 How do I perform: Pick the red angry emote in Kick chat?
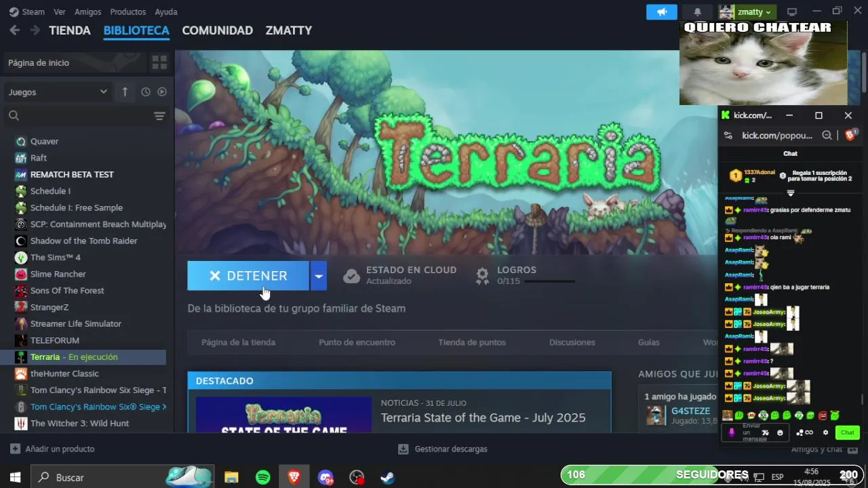tap(823, 415)
